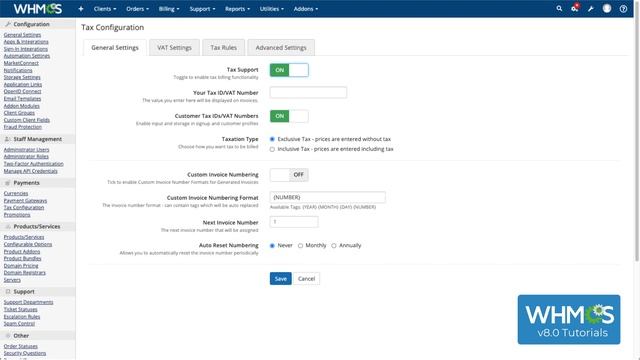
Task: Open the plus quick-add menu
Action: [81, 9]
